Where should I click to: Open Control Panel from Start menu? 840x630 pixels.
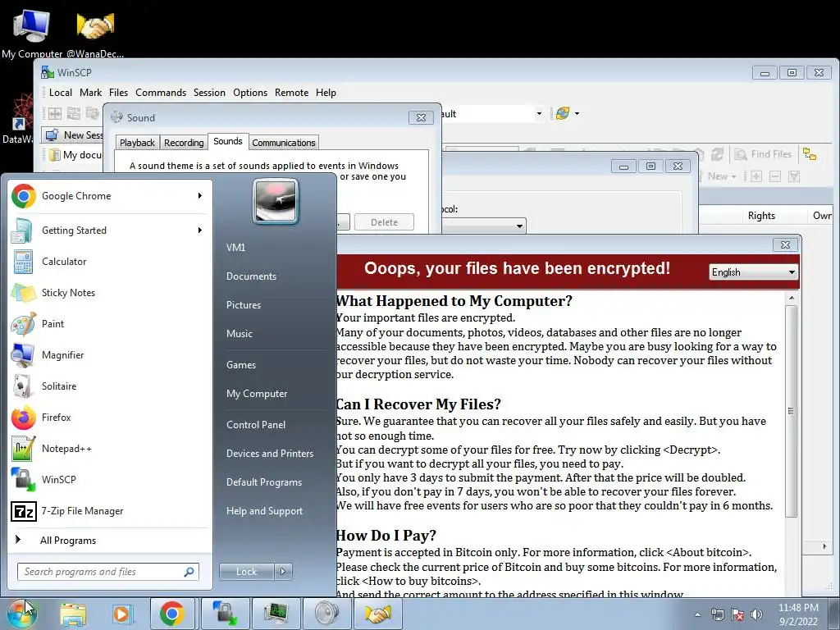click(x=256, y=425)
